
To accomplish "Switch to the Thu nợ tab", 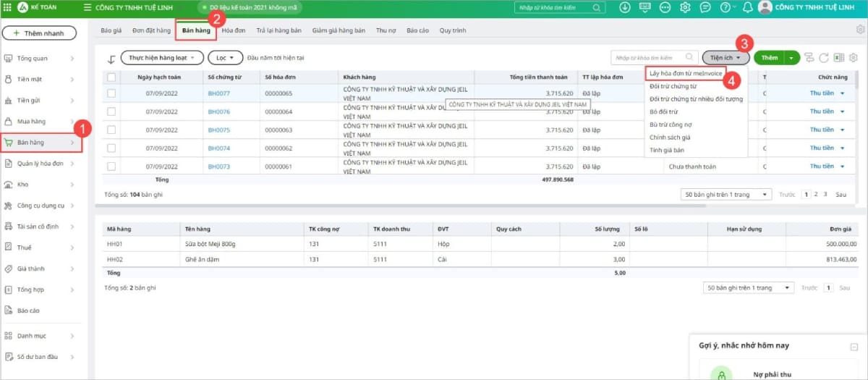I will click(386, 31).
